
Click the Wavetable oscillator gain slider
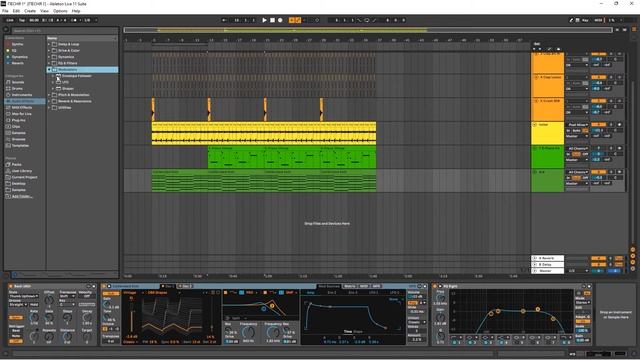point(131,317)
